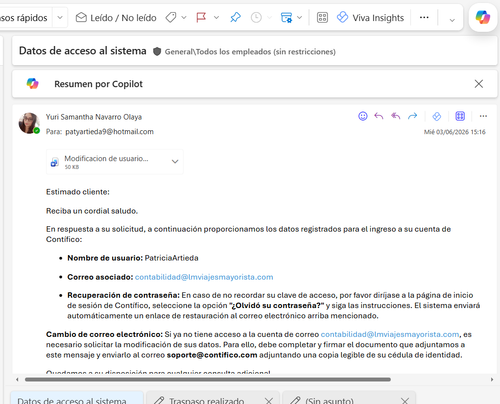500x404 pixels.
Task: Open the flag options dropdown arrow
Action: 216,18
